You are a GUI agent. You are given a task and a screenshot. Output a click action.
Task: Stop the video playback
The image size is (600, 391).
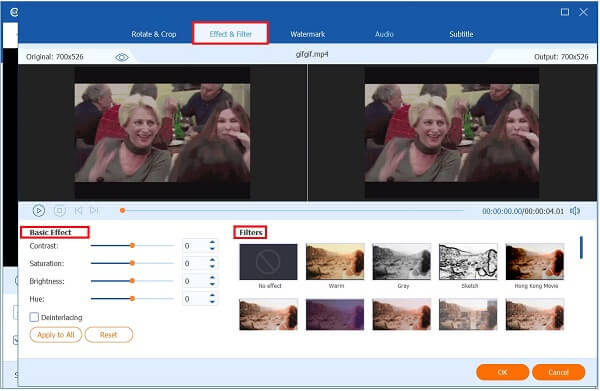click(60, 210)
